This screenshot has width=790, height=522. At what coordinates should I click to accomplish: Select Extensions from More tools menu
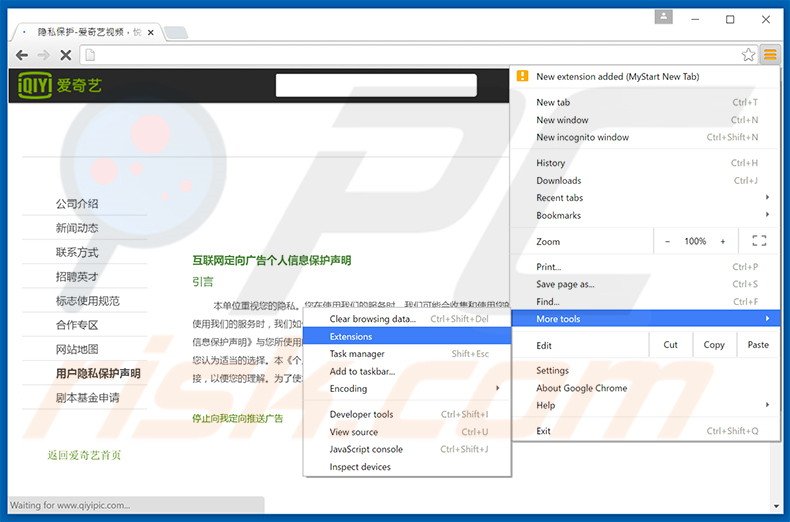pos(351,337)
